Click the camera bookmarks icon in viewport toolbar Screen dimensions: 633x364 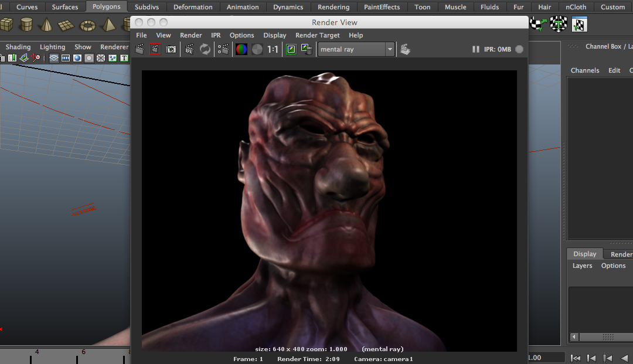pos(12,58)
